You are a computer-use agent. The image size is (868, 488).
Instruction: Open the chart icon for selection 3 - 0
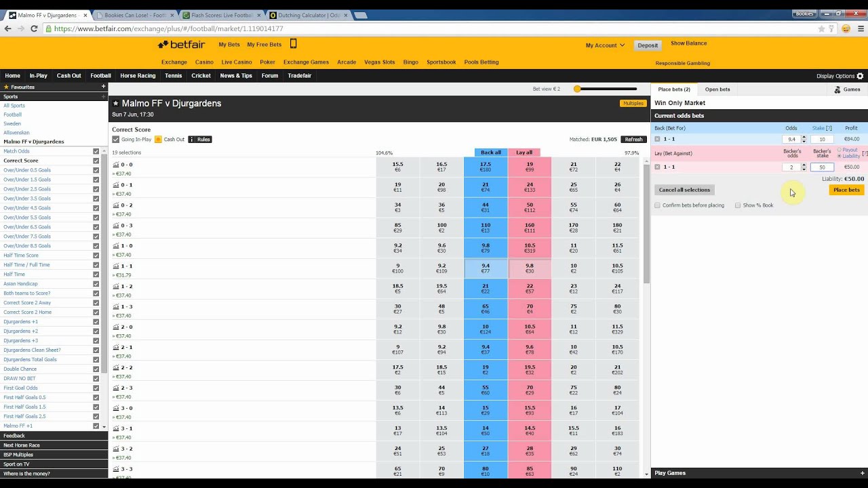pos(115,409)
